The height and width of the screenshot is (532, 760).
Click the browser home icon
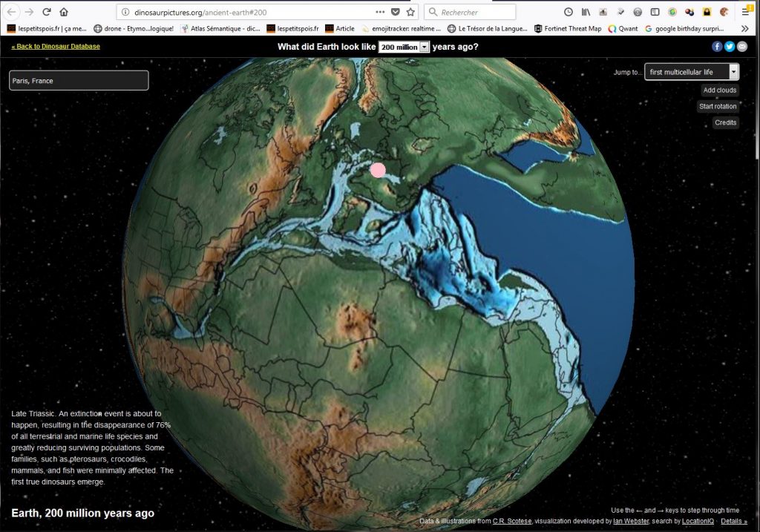64,12
